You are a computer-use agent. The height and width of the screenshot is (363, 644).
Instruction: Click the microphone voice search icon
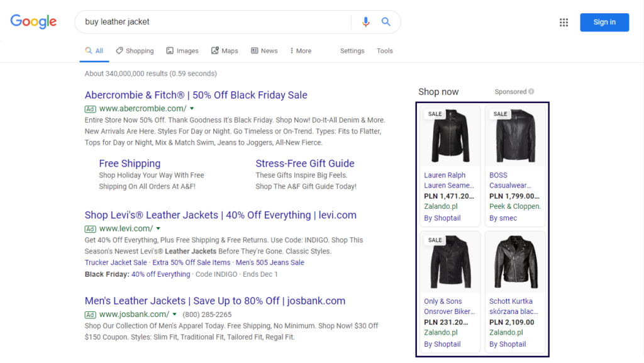pyautogui.click(x=365, y=22)
